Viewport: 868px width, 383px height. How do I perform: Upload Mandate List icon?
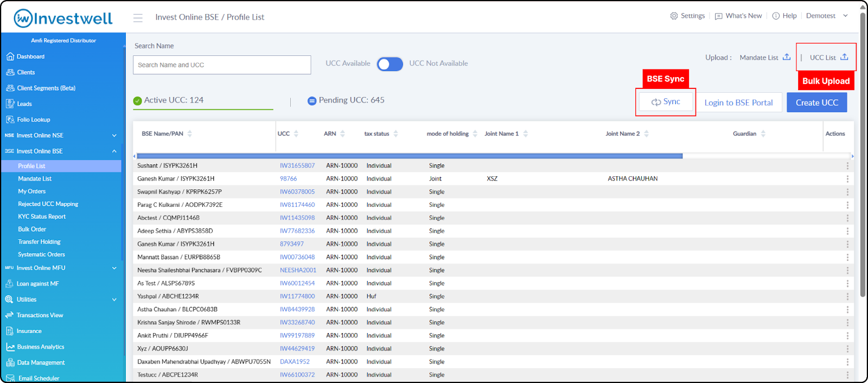tap(787, 57)
